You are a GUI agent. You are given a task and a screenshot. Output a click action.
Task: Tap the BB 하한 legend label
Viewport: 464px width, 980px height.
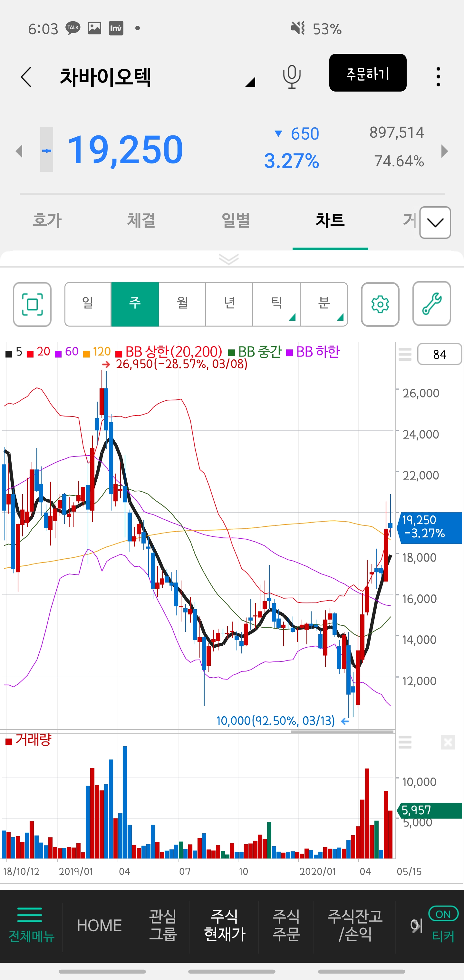coord(313,352)
